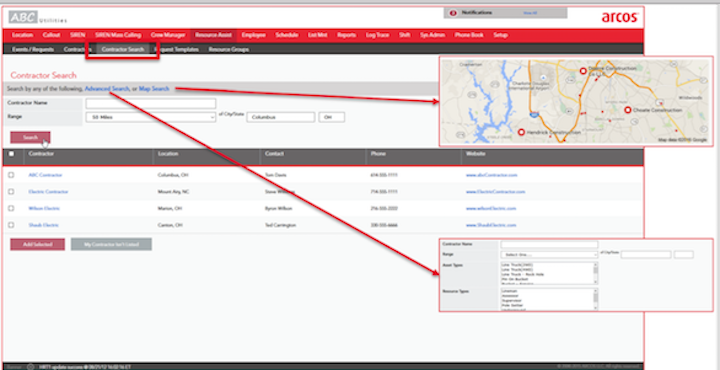Open the Advanced Search link
The height and width of the screenshot is (370, 720).
point(107,89)
